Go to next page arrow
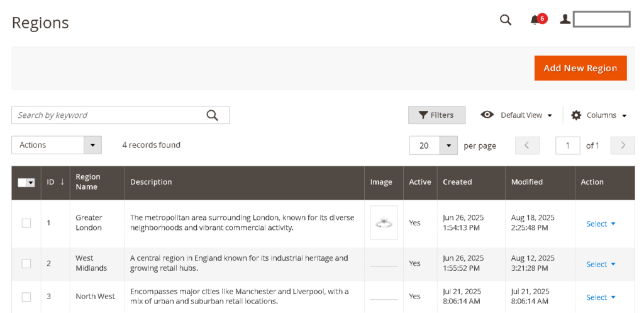644x313 pixels. click(623, 145)
